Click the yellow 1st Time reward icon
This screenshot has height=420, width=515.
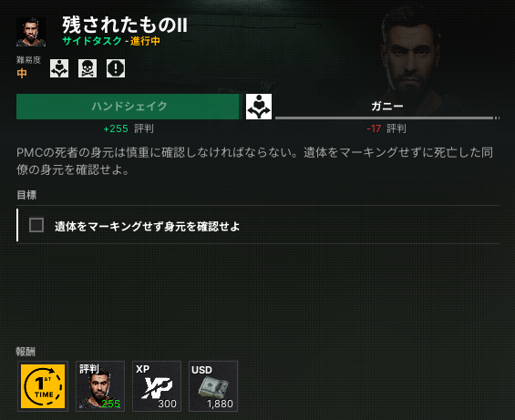point(43,386)
